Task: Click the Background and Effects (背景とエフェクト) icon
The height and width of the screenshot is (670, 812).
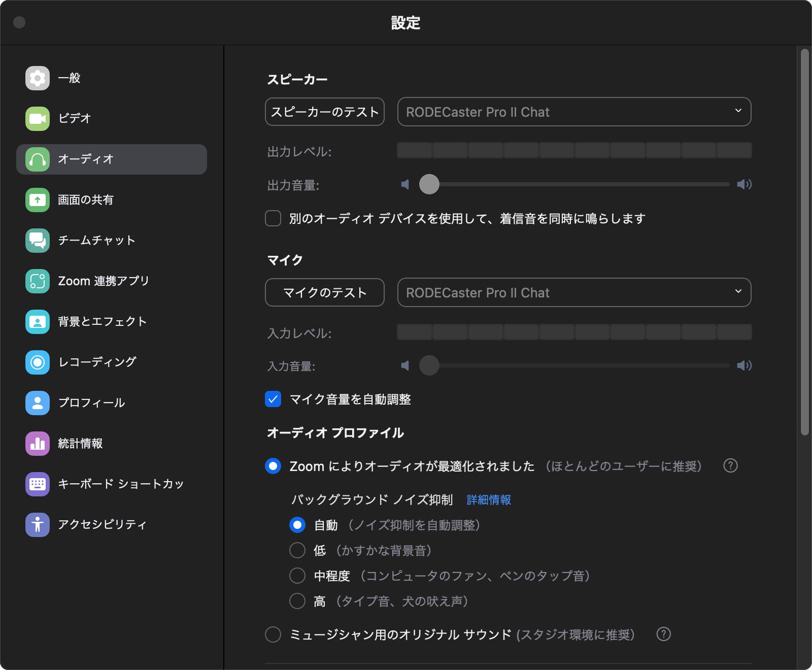Action: 38,322
